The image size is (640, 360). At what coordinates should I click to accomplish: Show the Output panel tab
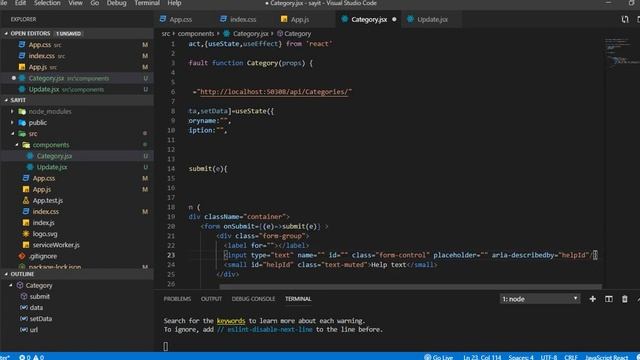pyautogui.click(x=211, y=299)
